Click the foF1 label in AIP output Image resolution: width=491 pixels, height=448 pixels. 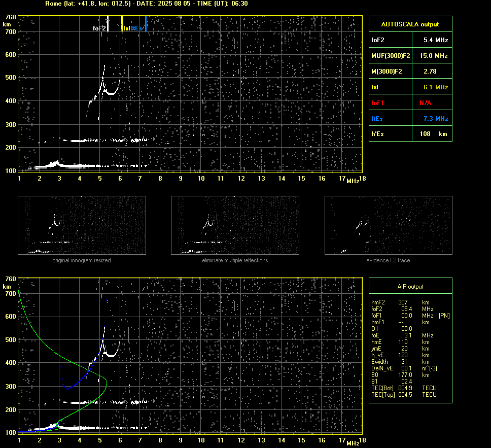click(377, 316)
